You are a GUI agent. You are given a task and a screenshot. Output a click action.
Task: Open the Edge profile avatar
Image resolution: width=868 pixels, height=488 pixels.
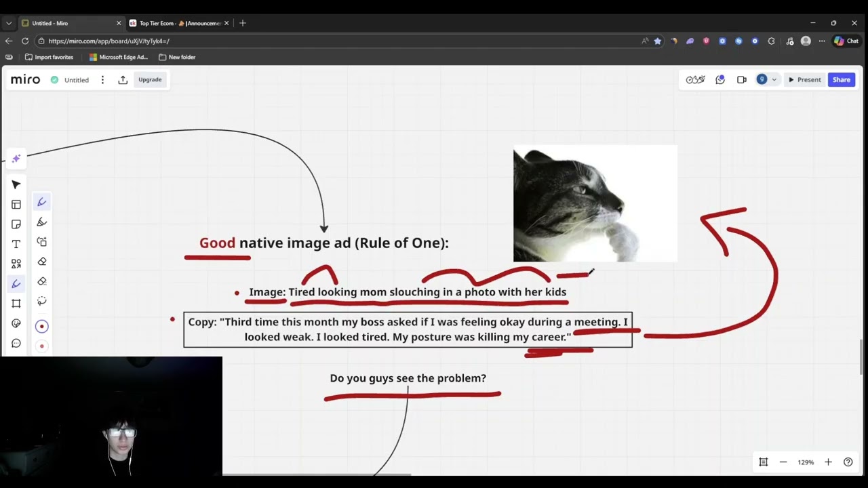point(806,41)
